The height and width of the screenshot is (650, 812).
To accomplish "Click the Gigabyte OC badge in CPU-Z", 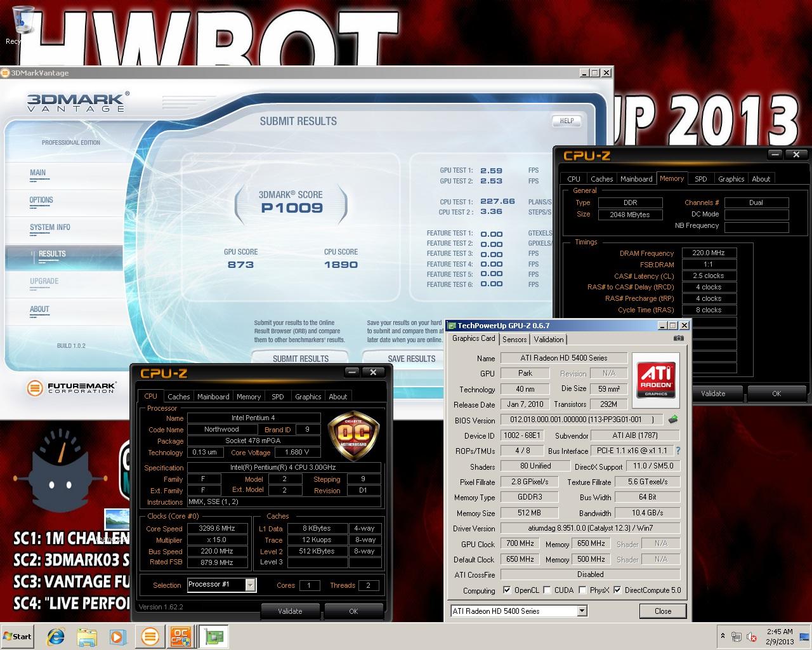I will (x=353, y=434).
